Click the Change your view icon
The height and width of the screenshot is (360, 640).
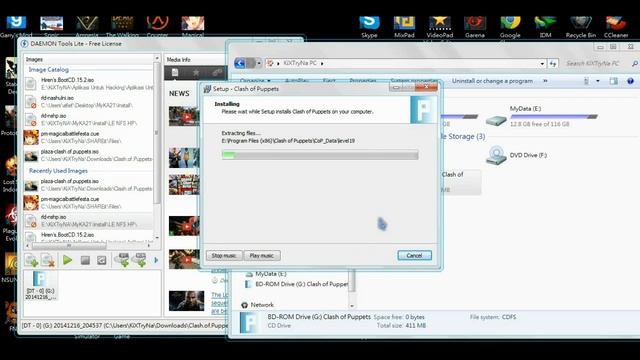tap(587, 81)
